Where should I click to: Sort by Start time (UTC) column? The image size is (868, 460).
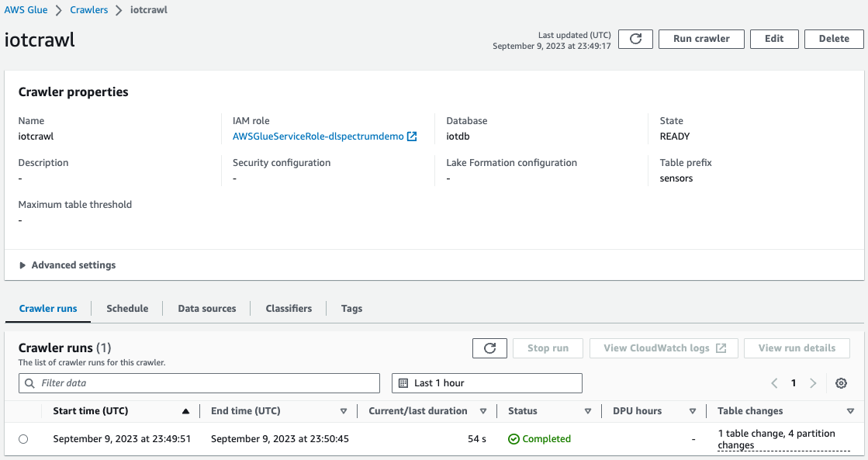coord(185,411)
